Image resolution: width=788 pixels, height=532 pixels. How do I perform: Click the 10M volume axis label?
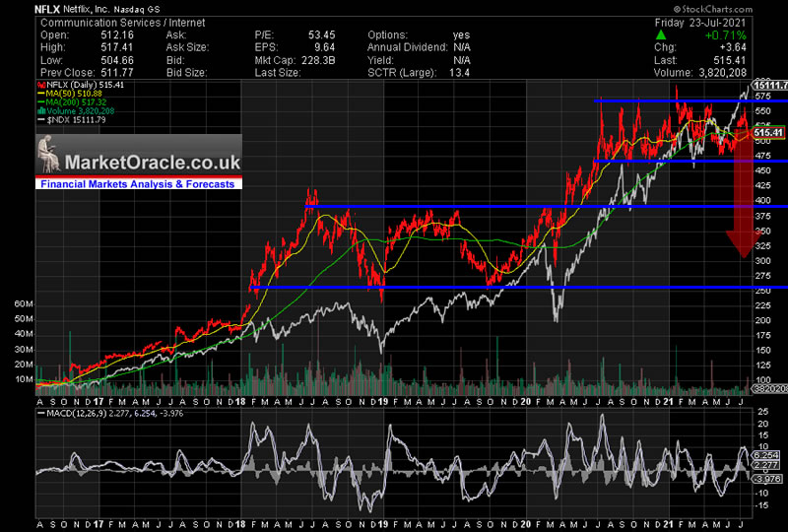click(x=24, y=379)
